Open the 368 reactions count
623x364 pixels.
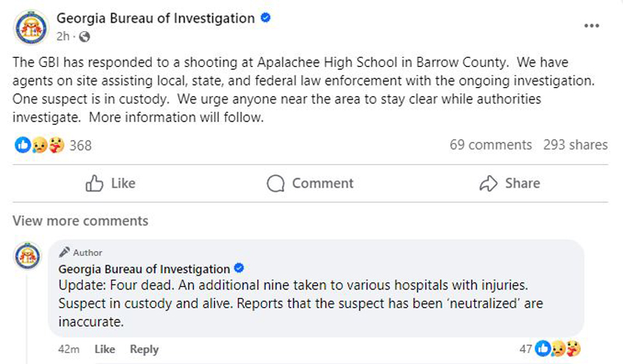pos(81,145)
